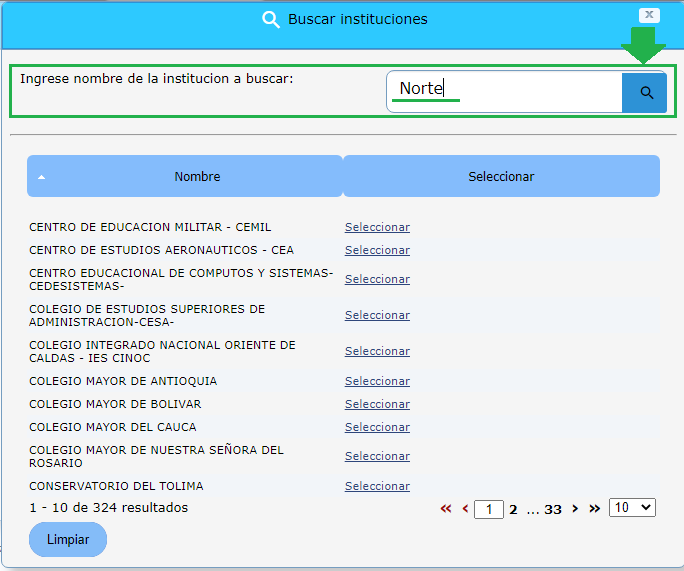The height and width of the screenshot is (571, 684).
Task: Click the institution name search field
Action: click(504, 91)
